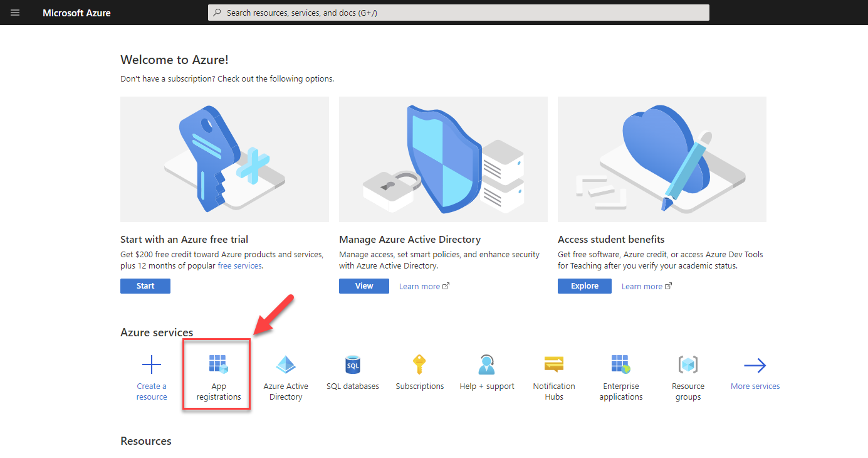Click the App registrations label

(218, 391)
